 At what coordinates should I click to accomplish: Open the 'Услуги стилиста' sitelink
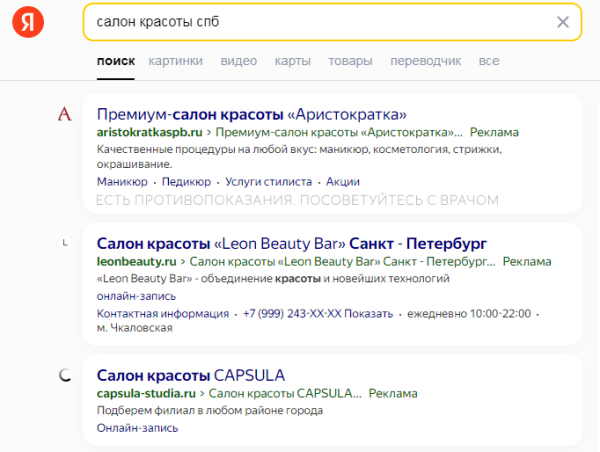(x=268, y=181)
